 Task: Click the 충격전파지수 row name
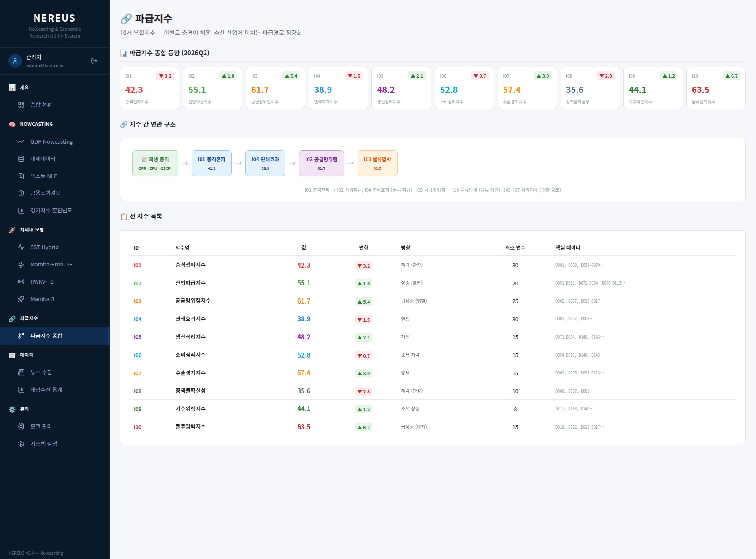(190, 265)
